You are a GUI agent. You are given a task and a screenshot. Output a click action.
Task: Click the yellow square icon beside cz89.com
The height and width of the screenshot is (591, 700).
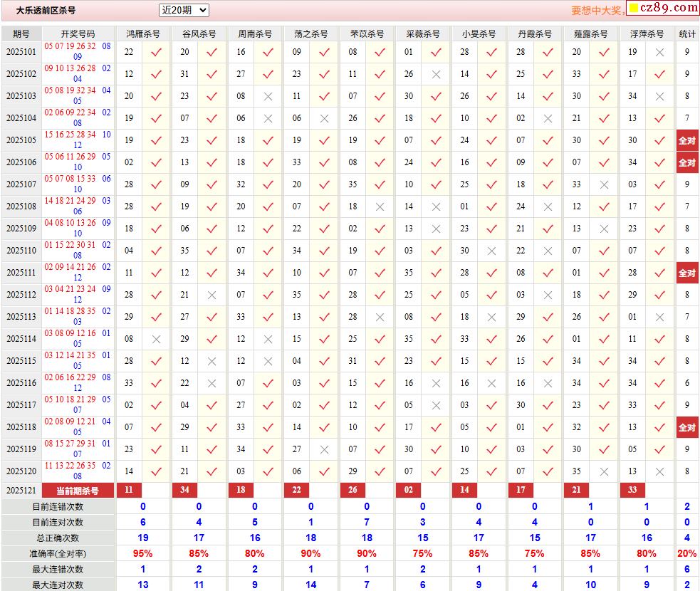click(x=633, y=9)
